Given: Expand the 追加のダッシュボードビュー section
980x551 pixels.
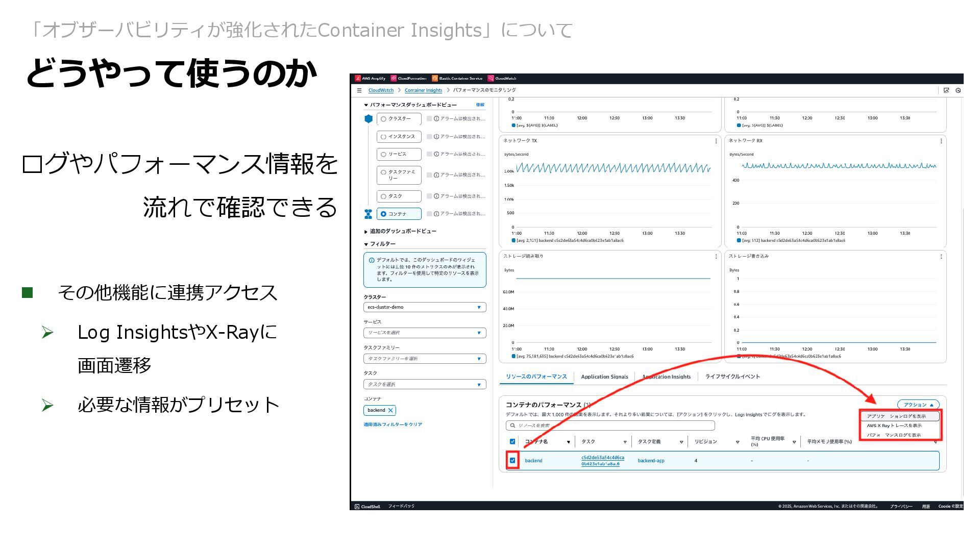Looking at the screenshot, I should (x=366, y=232).
